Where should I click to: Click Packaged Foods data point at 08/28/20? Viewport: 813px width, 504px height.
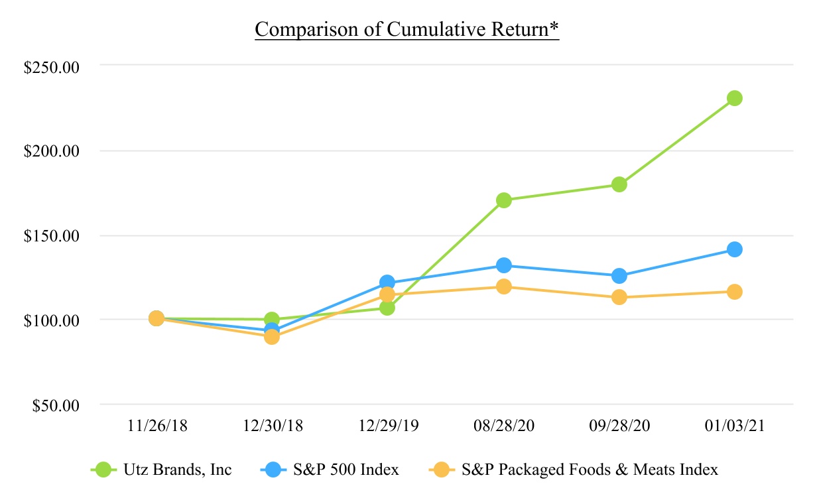tap(504, 286)
